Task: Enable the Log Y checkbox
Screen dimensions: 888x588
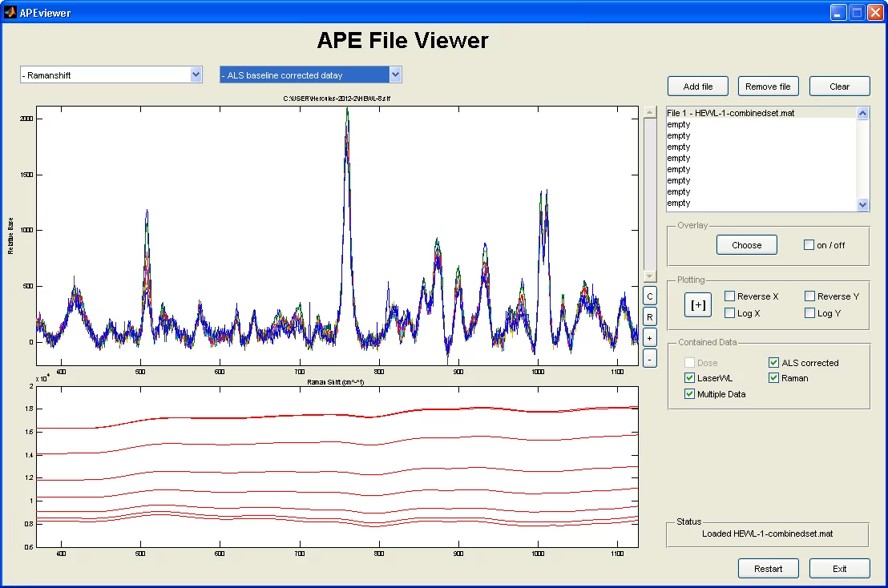Action: [809, 313]
